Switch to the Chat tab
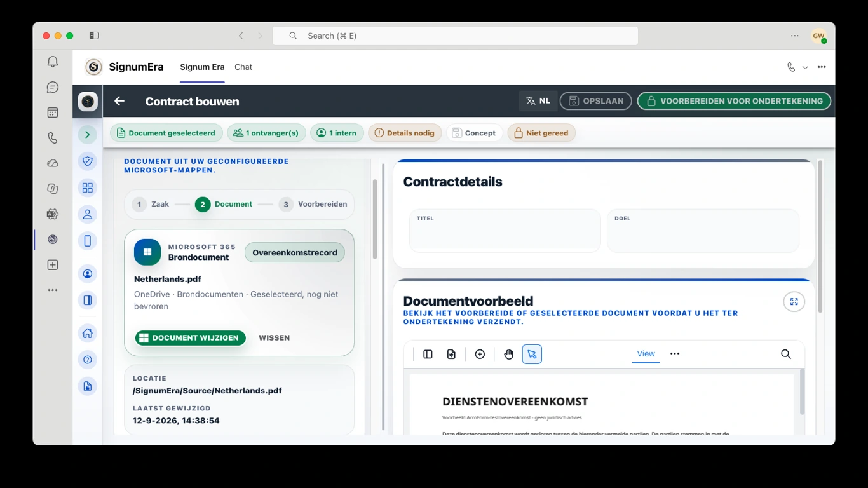Screen dimensions: 868x488 pyautogui.click(x=243, y=67)
